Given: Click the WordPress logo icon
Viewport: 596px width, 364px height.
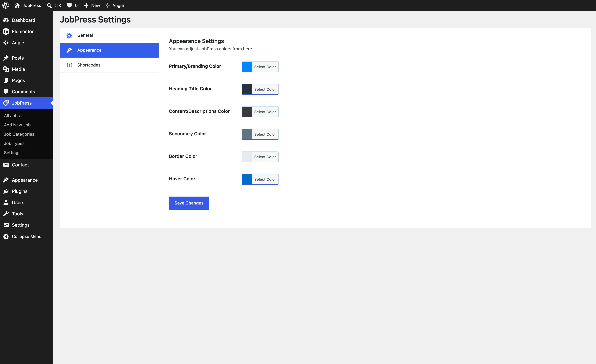Looking at the screenshot, I should tap(6, 5).
